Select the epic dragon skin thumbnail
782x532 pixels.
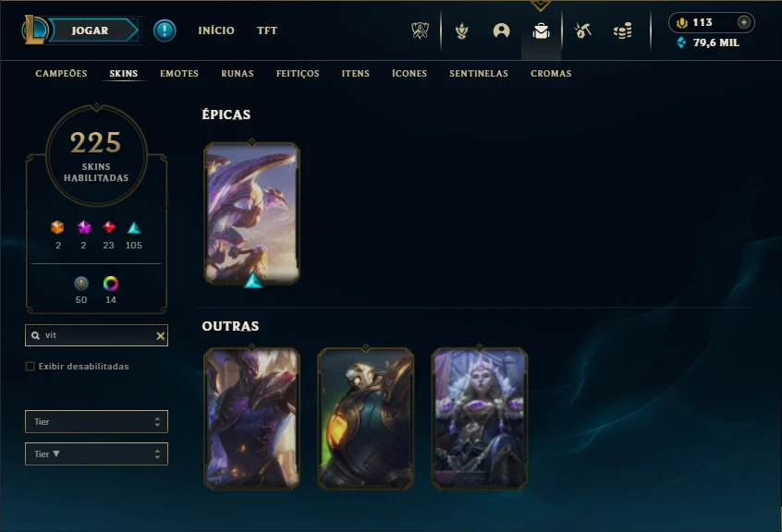click(251, 212)
